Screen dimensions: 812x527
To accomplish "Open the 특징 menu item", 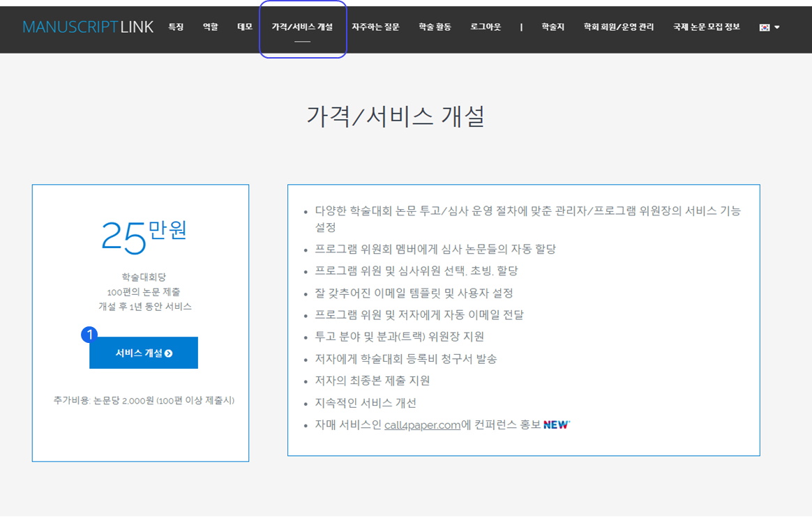I will pos(176,27).
